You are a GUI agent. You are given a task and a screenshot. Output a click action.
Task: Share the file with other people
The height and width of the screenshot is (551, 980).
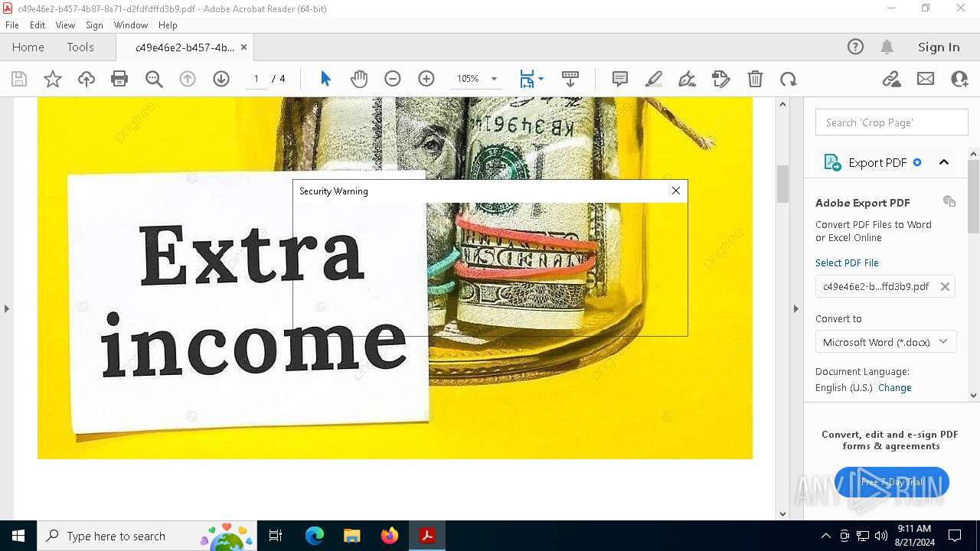pos(959,79)
